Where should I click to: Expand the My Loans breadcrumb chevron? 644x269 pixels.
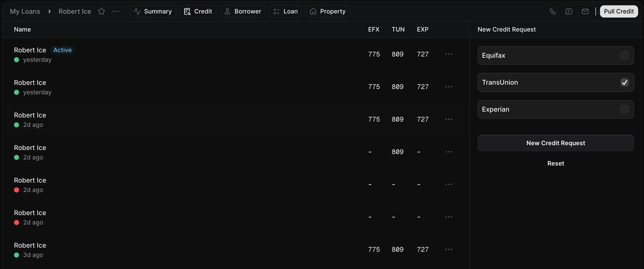(x=49, y=11)
